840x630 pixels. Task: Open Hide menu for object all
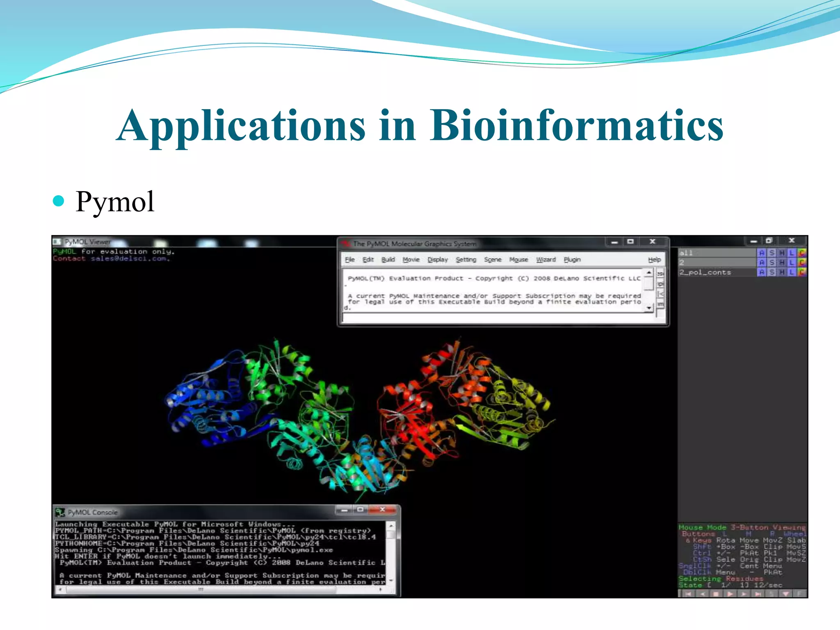click(x=782, y=253)
